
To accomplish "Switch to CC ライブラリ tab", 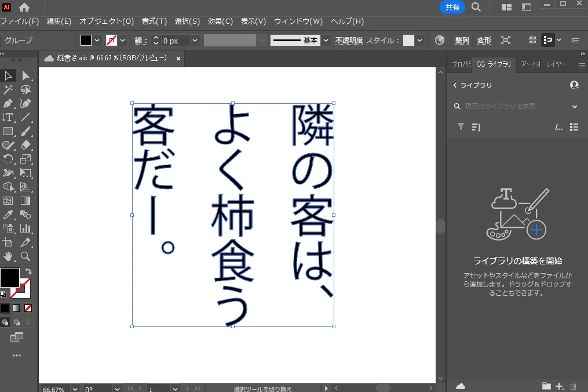I will pos(494,64).
